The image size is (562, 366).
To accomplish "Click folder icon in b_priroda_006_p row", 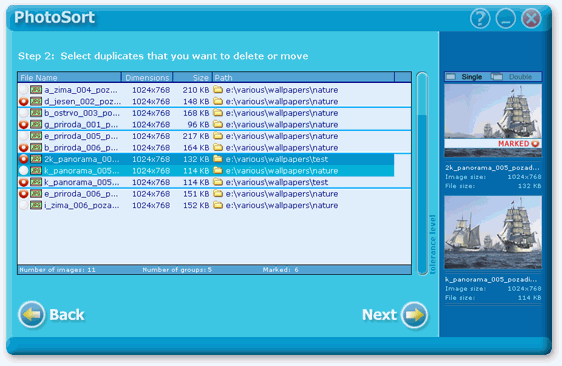I will tap(218, 147).
